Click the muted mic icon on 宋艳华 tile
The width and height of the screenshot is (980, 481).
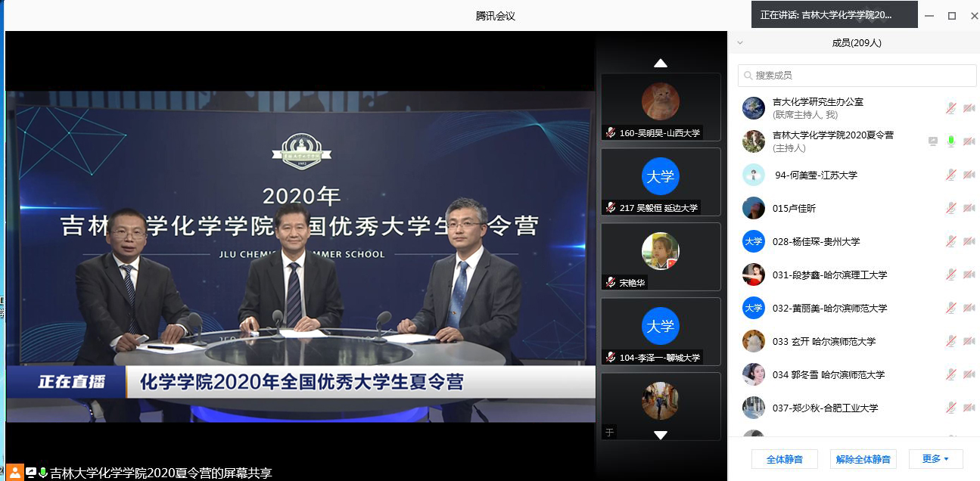[611, 282]
